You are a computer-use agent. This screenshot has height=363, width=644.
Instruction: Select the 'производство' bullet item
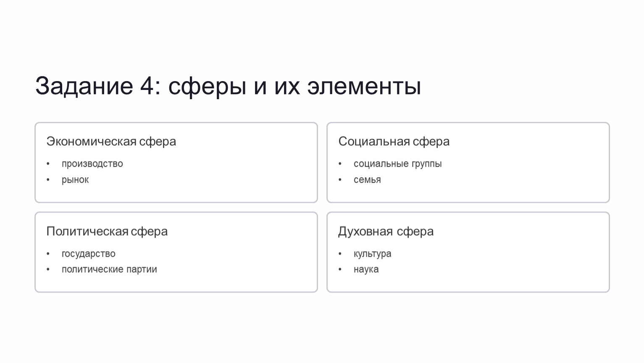tap(92, 164)
